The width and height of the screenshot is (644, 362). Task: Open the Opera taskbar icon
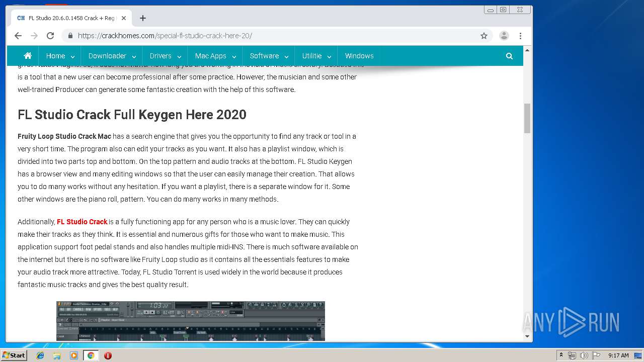pos(108,355)
